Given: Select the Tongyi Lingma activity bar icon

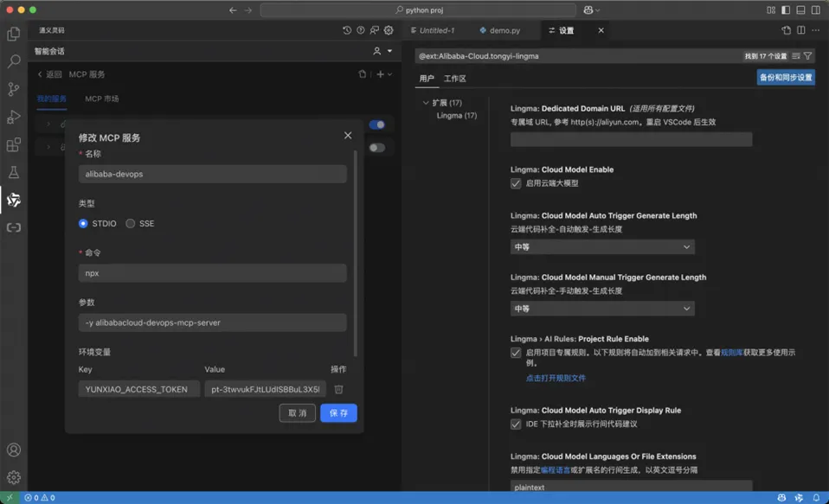Looking at the screenshot, I should coord(14,200).
